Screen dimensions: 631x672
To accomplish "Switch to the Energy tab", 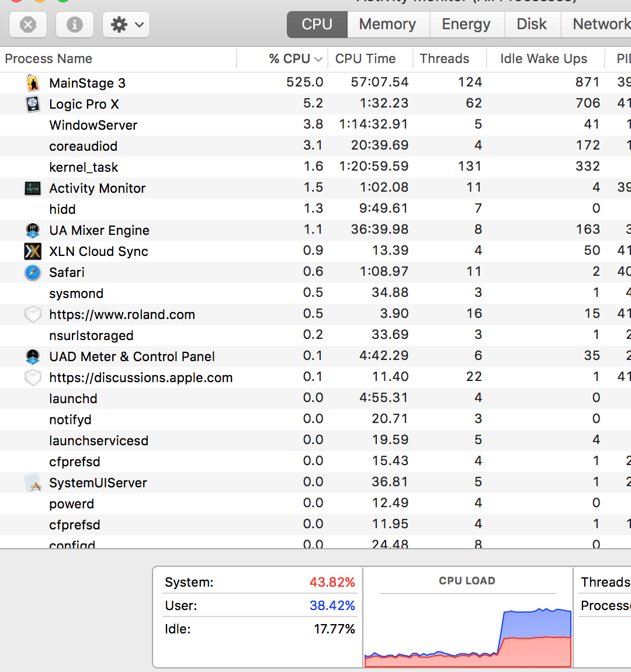I will 466,24.
